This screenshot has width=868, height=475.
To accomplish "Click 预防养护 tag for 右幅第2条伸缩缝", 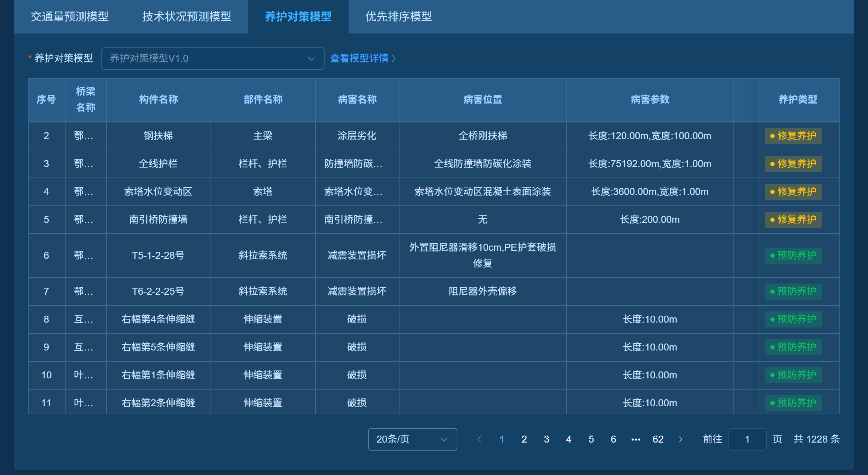I will [793, 403].
